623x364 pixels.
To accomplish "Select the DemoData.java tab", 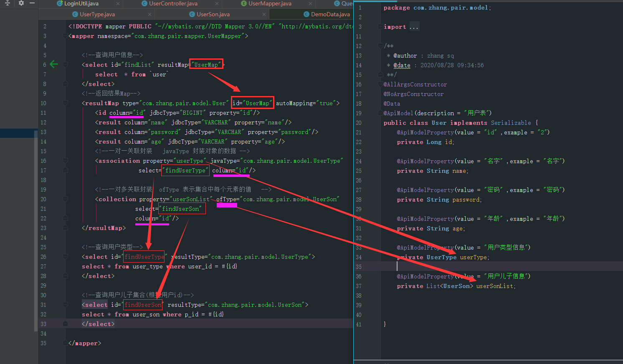I will pyautogui.click(x=330, y=14).
